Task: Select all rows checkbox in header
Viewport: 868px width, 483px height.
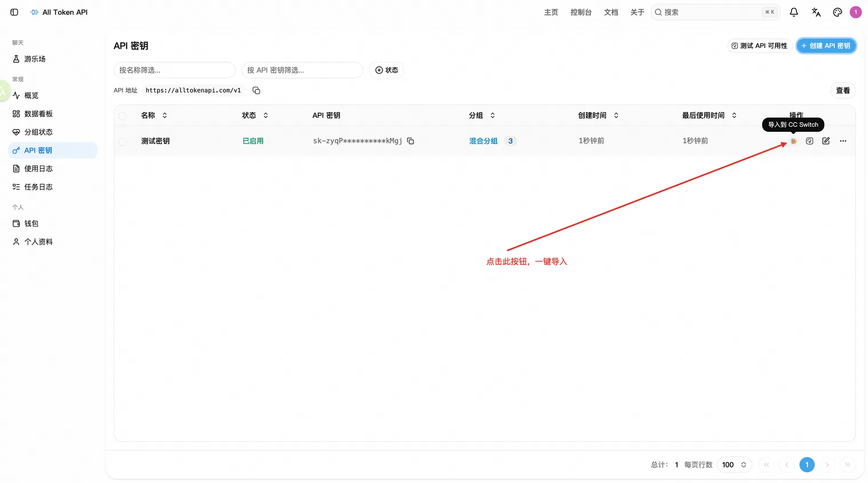Action: 122,116
